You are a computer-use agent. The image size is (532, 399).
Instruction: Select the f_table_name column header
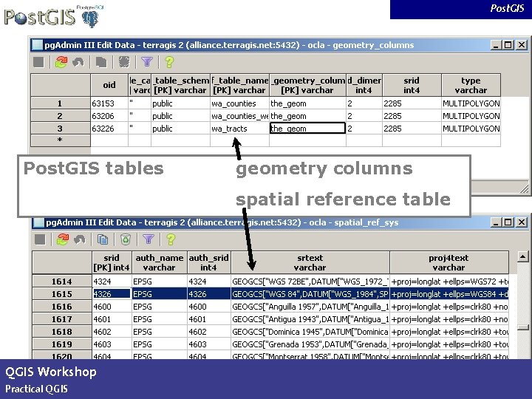239,85
